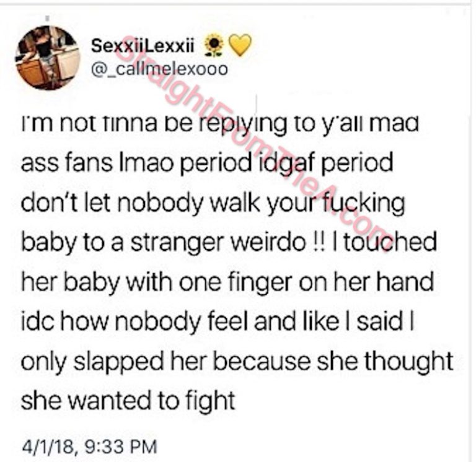Click the sunflower emoji beside the name

(x=214, y=46)
